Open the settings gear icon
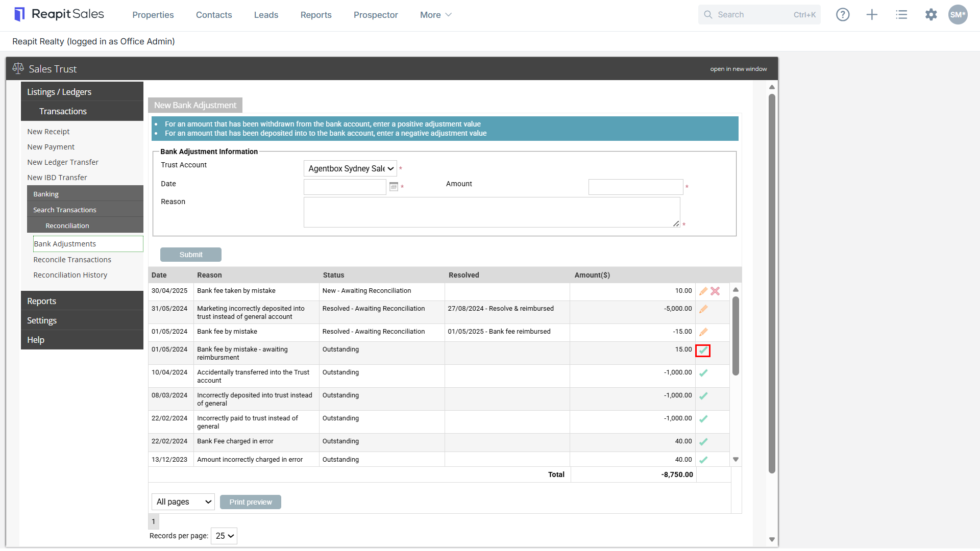The image size is (980, 551). [x=931, y=15]
